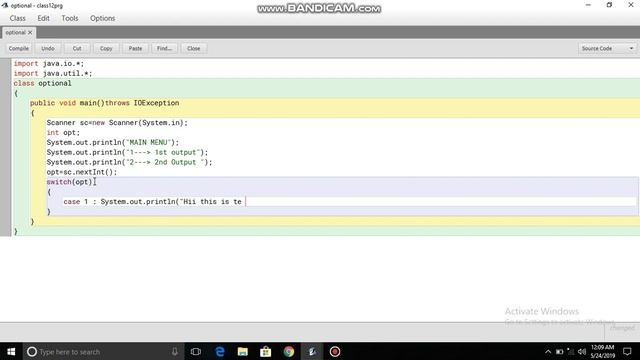
Task: Open Task View on the taskbar
Action: tap(196, 351)
